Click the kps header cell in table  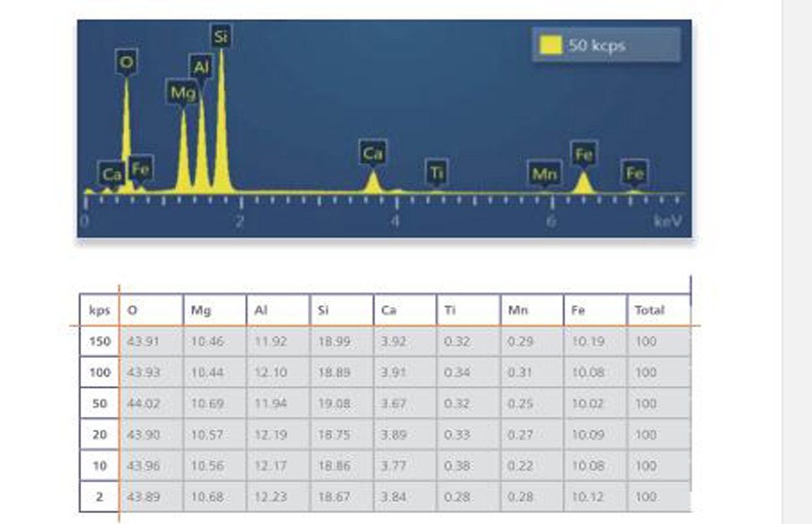click(x=100, y=310)
